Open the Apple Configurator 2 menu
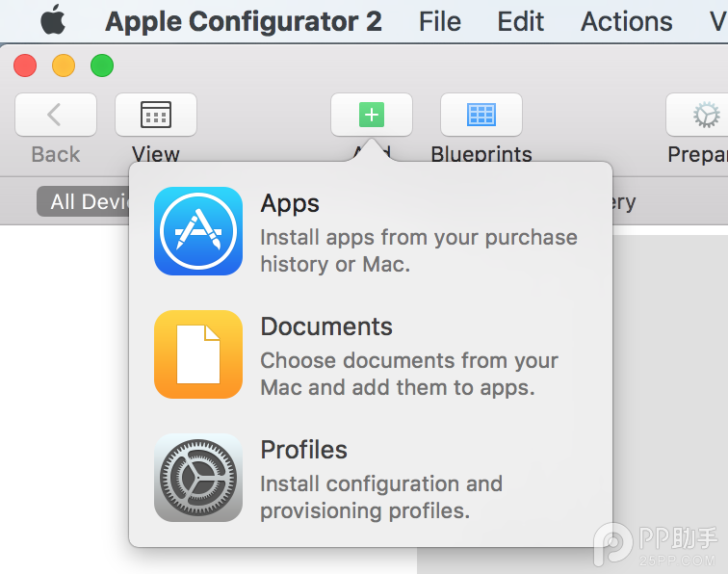Image resolution: width=728 pixels, height=574 pixels. tap(243, 21)
